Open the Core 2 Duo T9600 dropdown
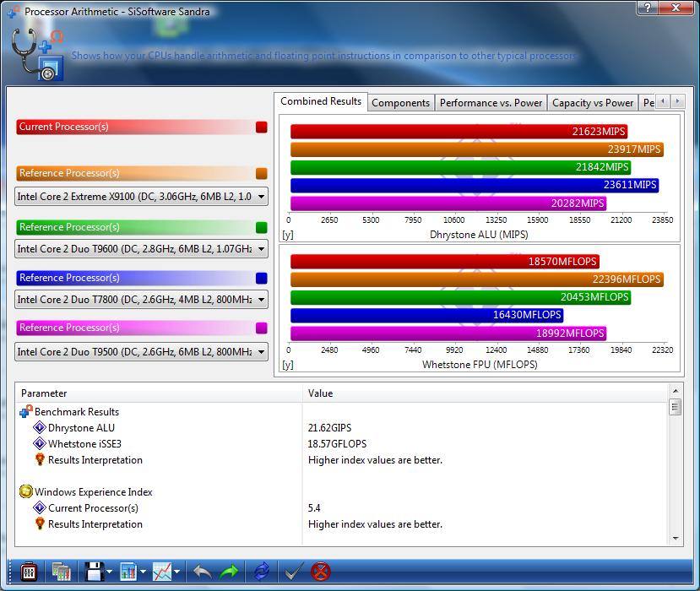700x591 pixels. click(x=141, y=248)
